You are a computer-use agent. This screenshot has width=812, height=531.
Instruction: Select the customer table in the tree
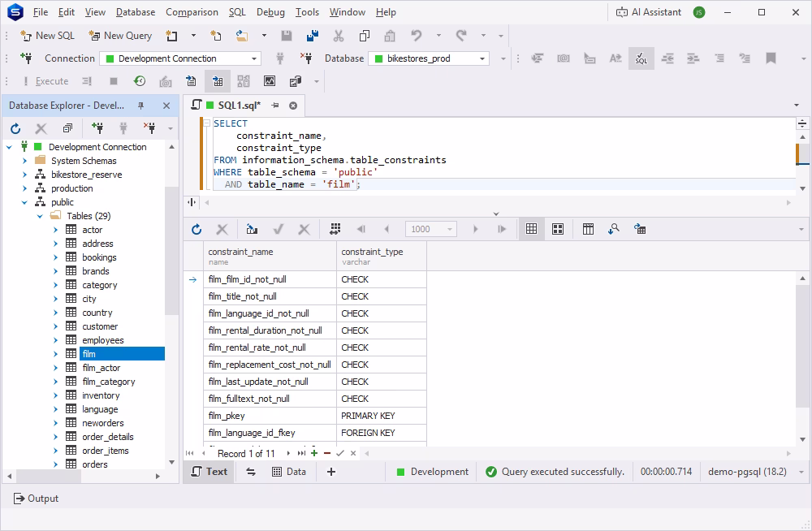coord(100,326)
